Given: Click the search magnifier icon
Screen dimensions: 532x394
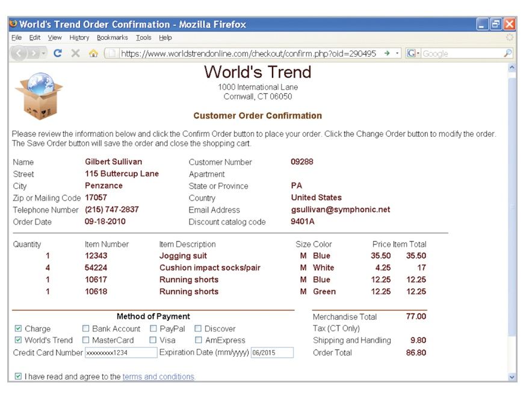Looking at the screenshot, I should [507, 54].
